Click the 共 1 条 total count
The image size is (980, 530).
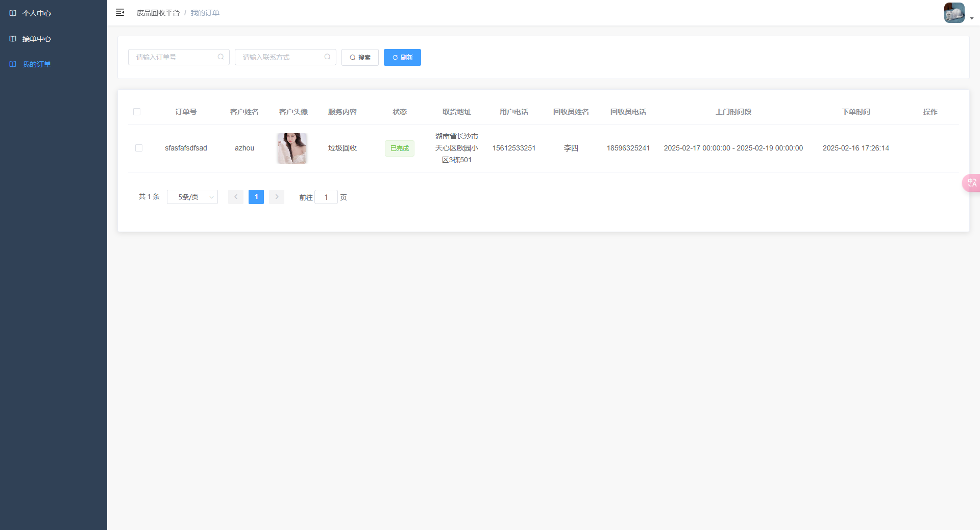pos(149,197)
